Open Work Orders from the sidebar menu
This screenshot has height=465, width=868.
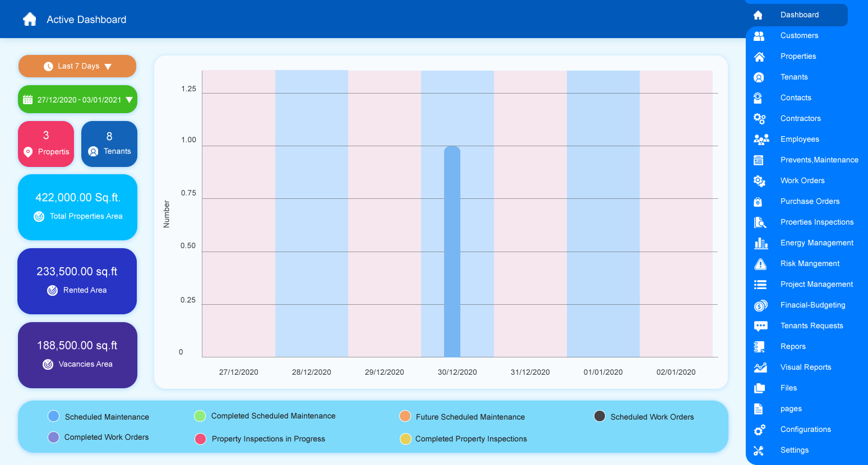[x=802, y=181]
